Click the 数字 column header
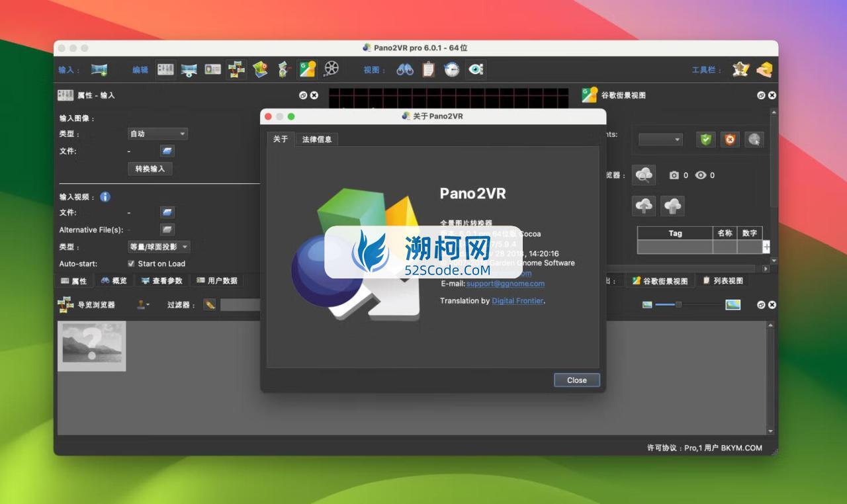847x504 pixels. tap(750, 233)
